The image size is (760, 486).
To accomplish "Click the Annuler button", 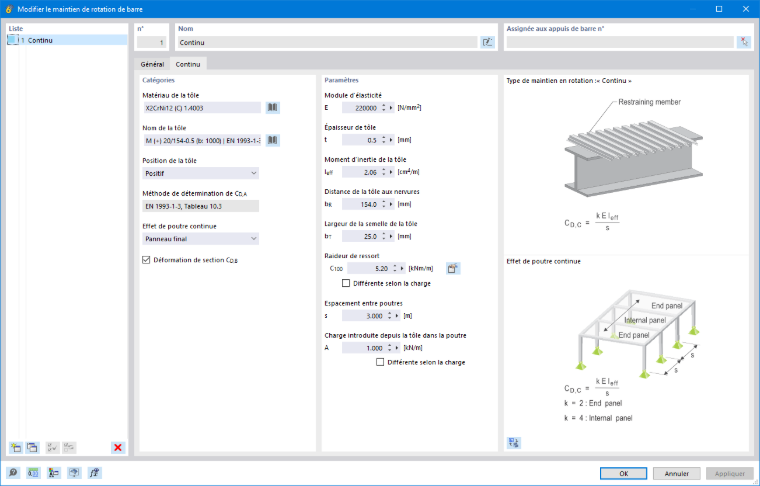I will click(x=677, y=473).
